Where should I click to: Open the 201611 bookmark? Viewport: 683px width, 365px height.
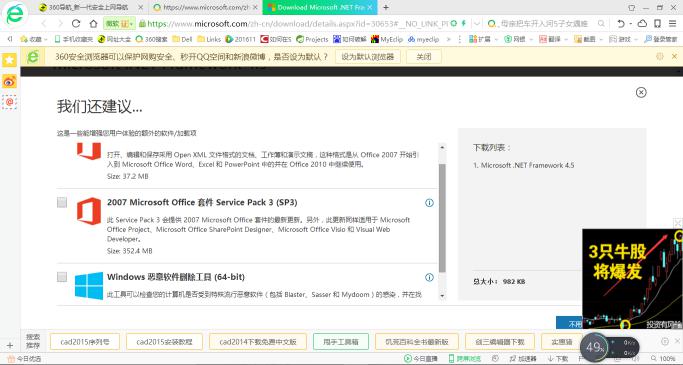240,39
